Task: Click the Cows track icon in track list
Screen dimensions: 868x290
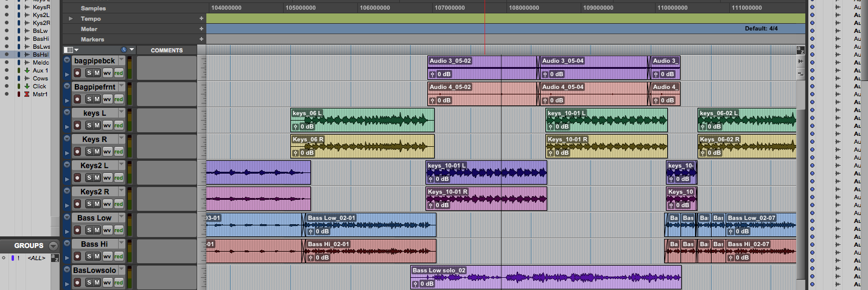Action: point(27,79)
